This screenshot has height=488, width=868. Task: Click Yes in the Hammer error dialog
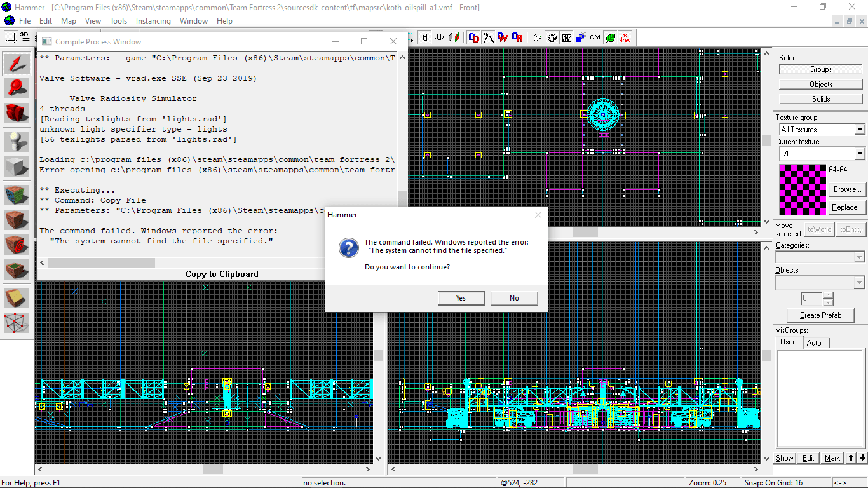(x=461, y=298)
